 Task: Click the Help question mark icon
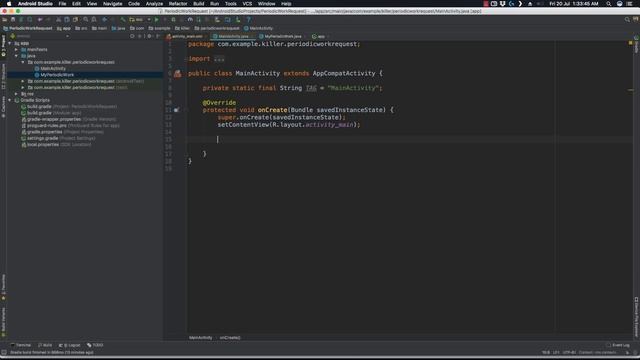248,20
